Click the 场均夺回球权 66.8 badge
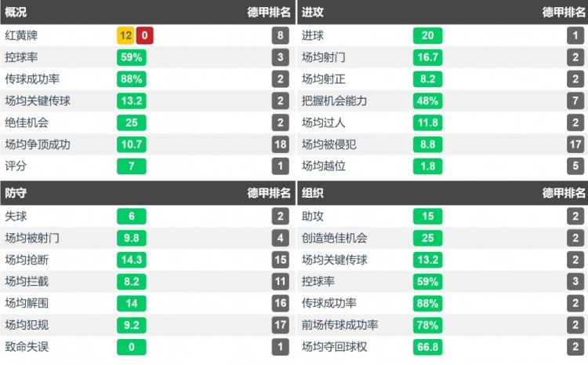This screenshot has height=365, width=588. (x=427, y=346)
